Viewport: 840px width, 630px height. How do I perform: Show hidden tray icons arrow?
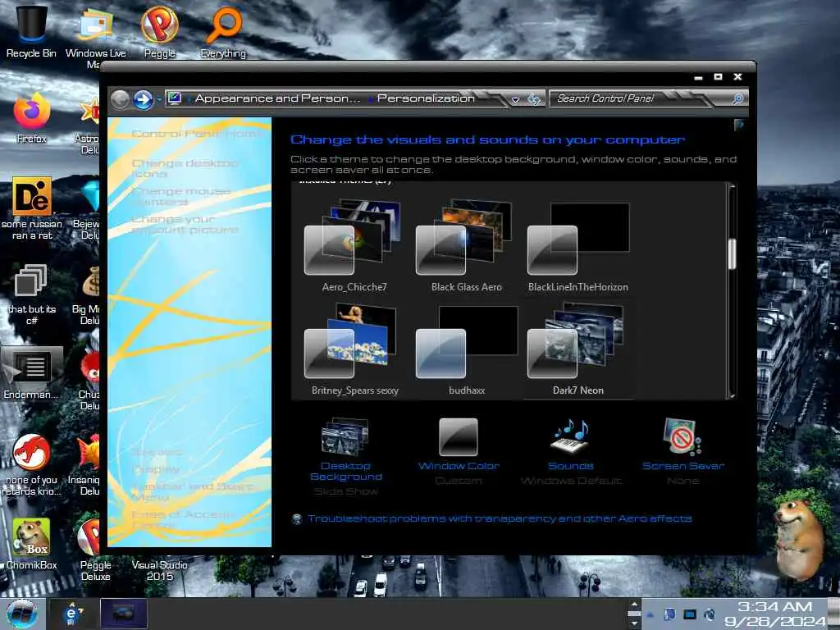(650, 615)
